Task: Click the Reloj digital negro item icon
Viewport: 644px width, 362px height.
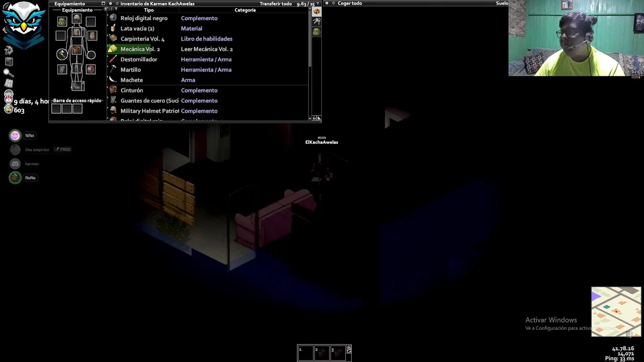Action: point(113,18)
